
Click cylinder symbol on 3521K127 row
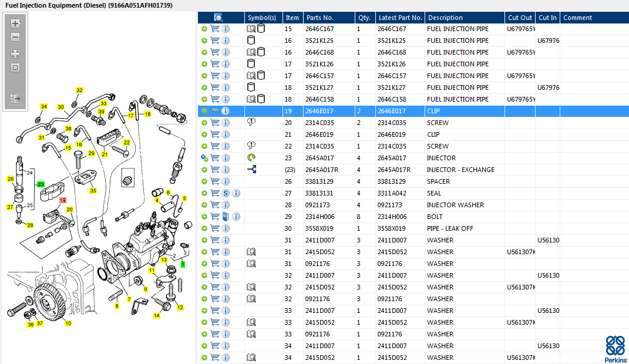251,87
